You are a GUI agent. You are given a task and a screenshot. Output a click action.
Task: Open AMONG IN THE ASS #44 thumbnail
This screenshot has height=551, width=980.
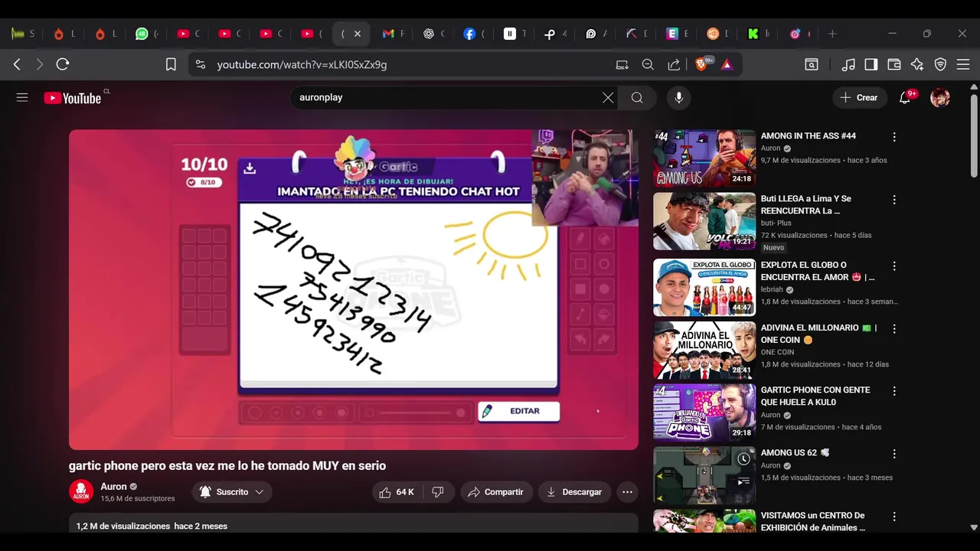tap(704, 158)
